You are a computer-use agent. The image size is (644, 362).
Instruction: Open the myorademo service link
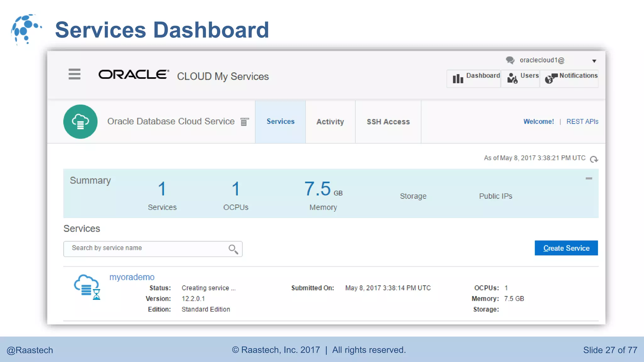click(x=132, y=277)
